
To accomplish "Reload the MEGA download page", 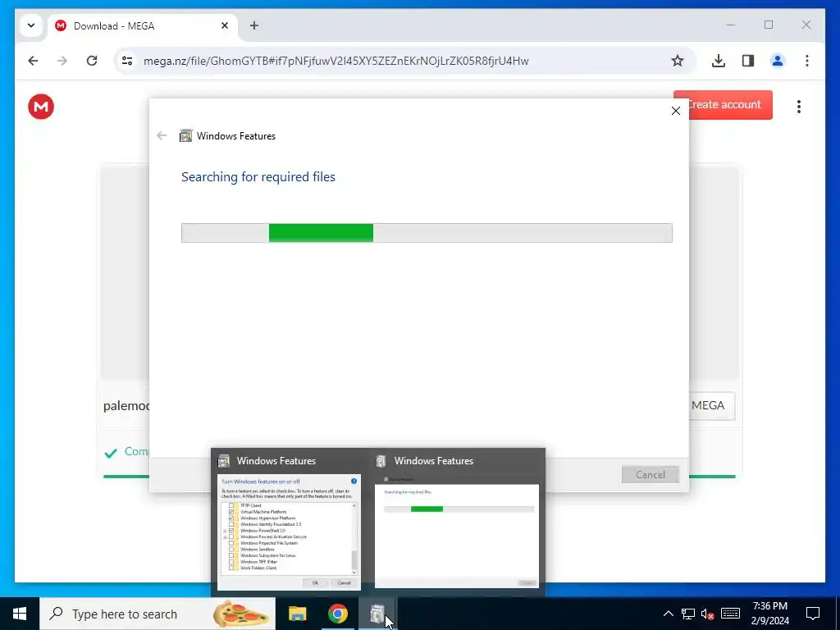I will coord(92,61).
